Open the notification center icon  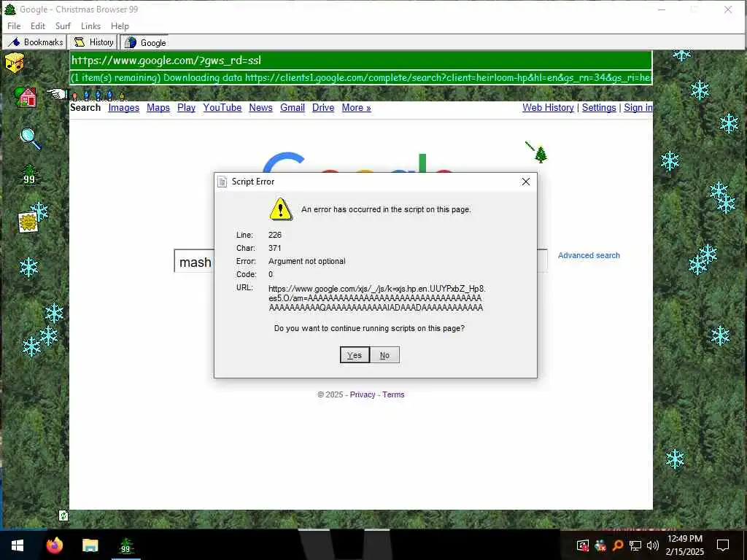(x=723, y=545)
